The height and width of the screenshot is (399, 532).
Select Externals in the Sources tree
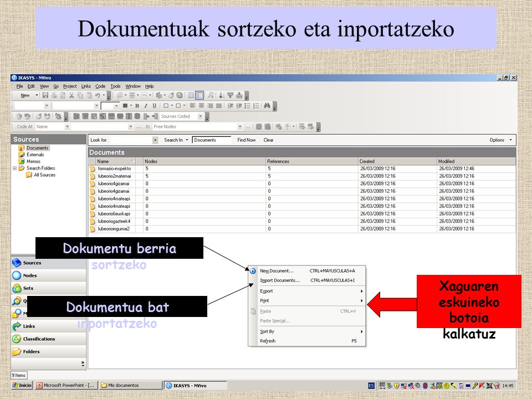click(35, 155)
